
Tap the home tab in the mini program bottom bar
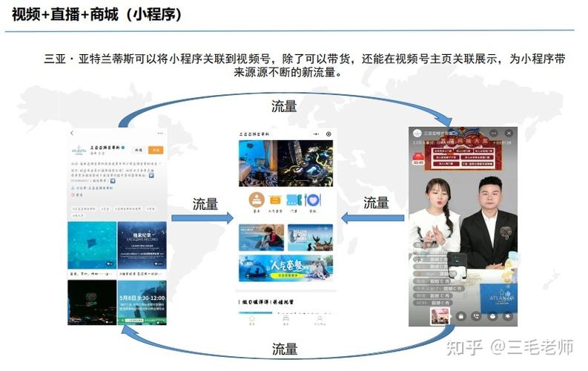tap(251, 320)
